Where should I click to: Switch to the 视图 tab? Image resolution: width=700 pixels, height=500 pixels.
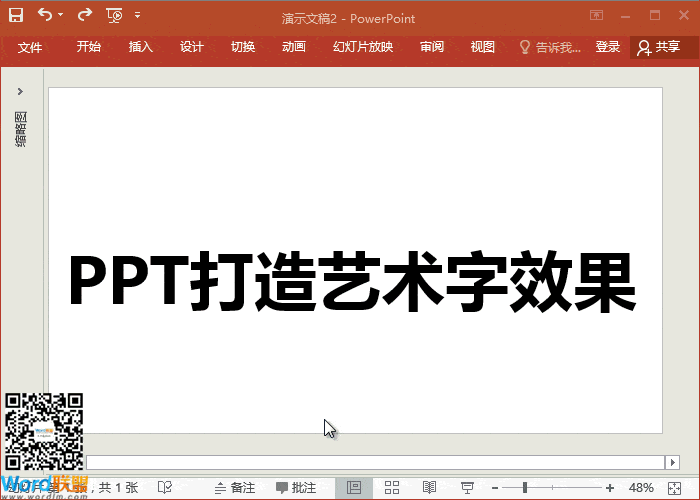[x=483, y=46]
